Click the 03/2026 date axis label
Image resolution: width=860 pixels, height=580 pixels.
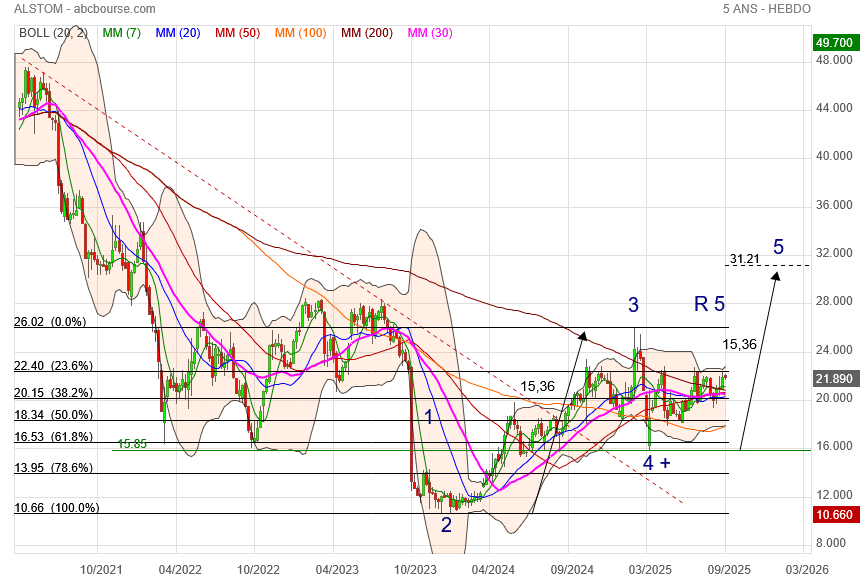pyautogui.click(x=808, y=570)
